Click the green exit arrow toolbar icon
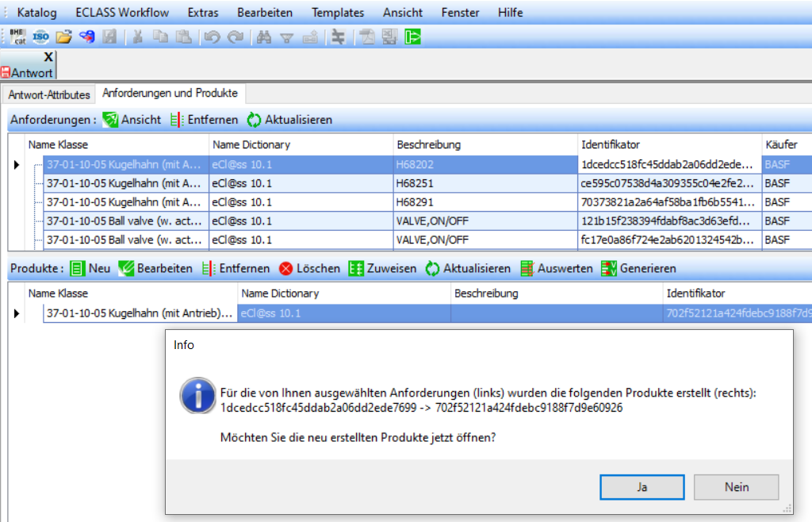The height and width of the screenshot is (522, 812). point(412,36)
